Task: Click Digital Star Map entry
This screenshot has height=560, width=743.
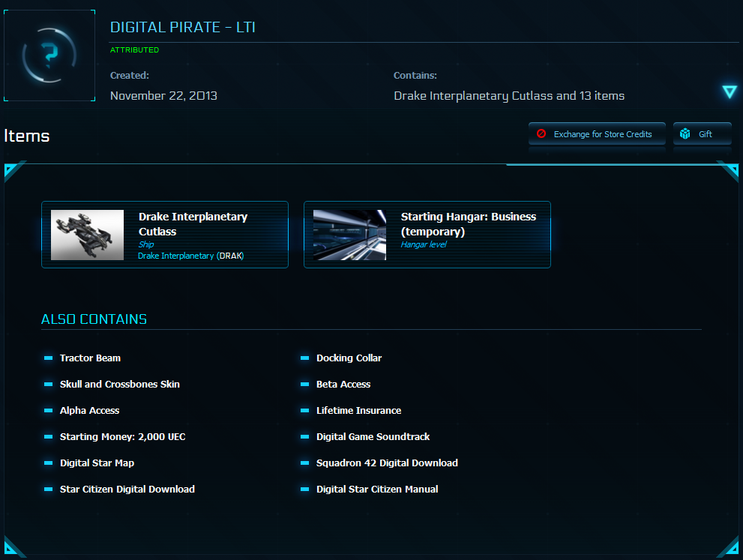Action: click(97, 463)
